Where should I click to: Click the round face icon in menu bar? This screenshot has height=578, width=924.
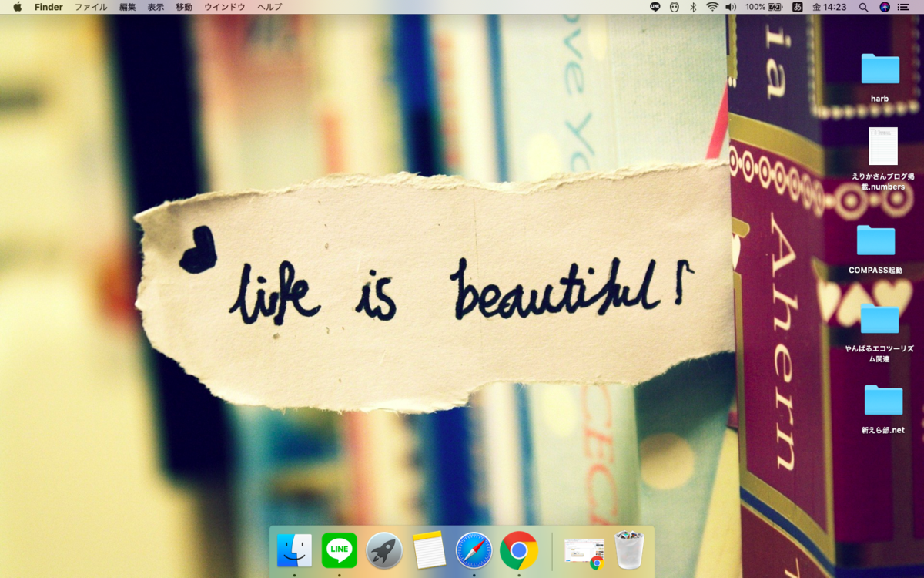pos(675,7)
